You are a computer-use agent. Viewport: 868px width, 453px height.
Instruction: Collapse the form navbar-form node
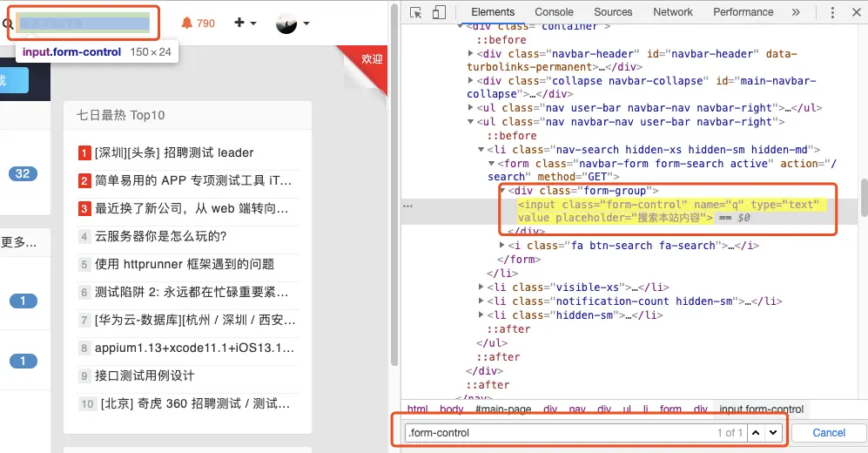tap(491, 164)
